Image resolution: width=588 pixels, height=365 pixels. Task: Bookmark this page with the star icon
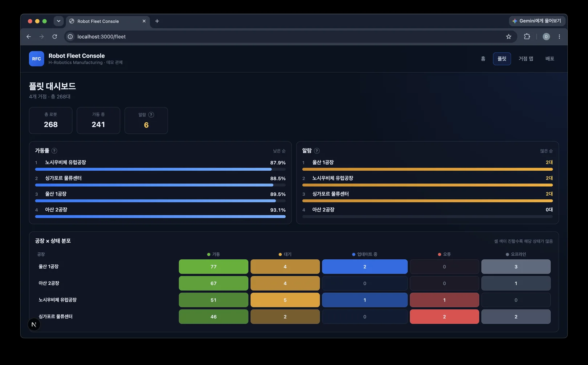[x=509, y=37]
